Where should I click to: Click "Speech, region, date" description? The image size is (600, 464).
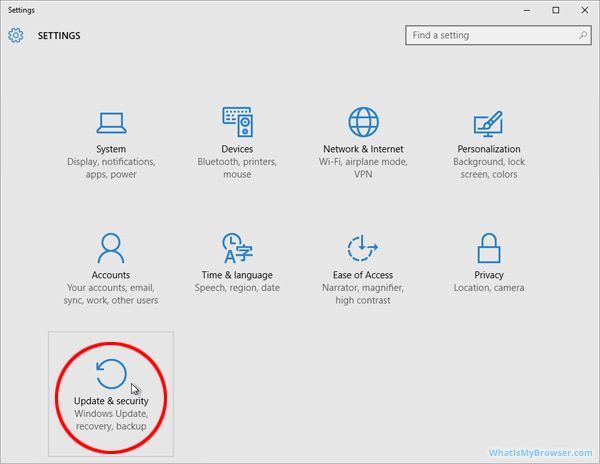click(237, 288)
